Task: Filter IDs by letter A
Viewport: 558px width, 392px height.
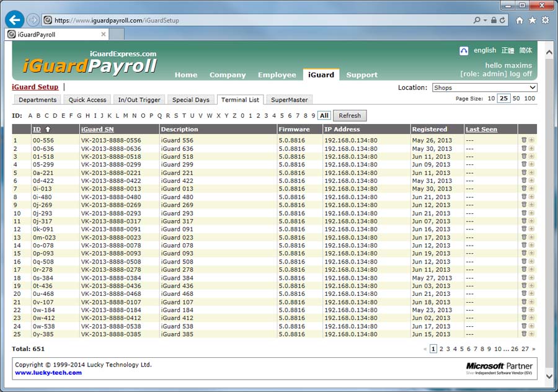Action: point(30,116)
